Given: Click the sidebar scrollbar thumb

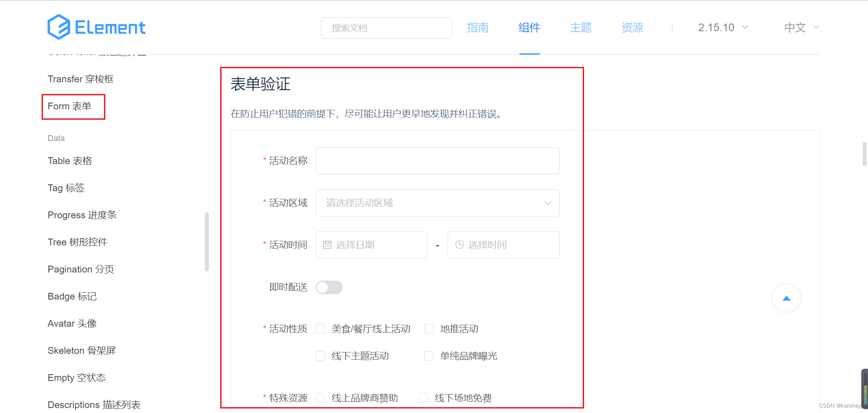Looking at the screenshot, I should point(207,242).
